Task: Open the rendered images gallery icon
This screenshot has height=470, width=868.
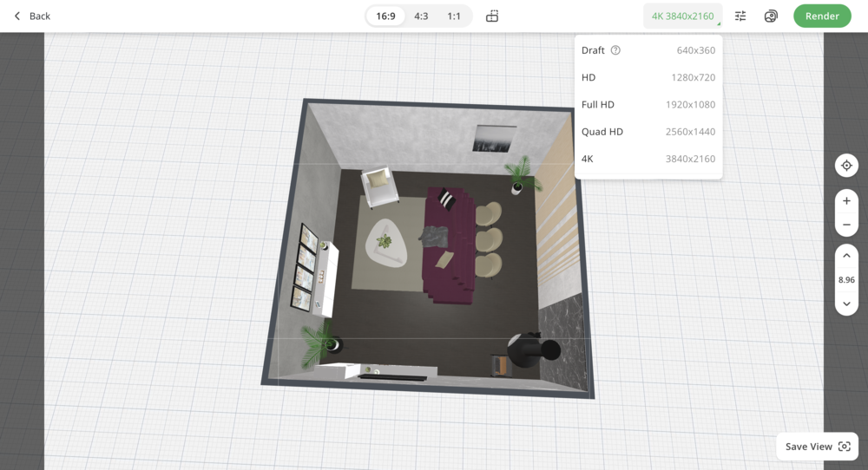Action: click(x=771, y=16)
